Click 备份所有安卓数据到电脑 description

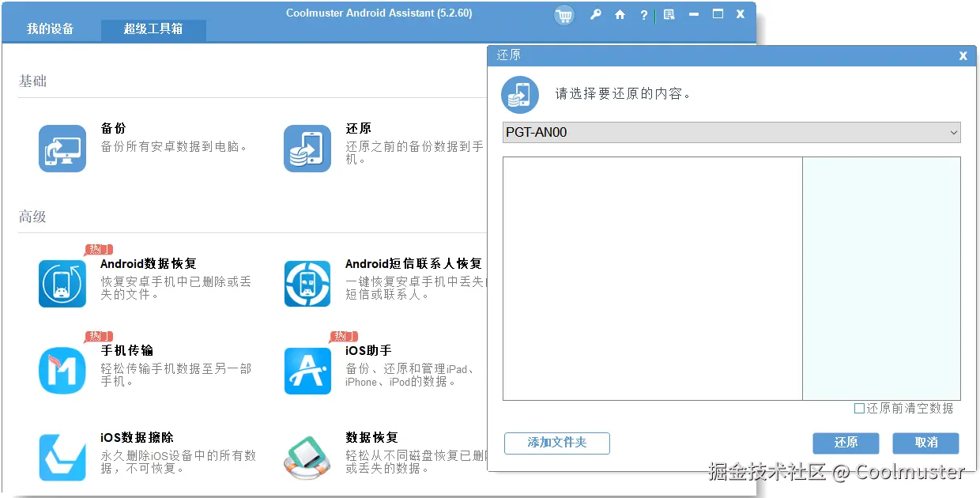pyautogui.click(x=175, y=147)
